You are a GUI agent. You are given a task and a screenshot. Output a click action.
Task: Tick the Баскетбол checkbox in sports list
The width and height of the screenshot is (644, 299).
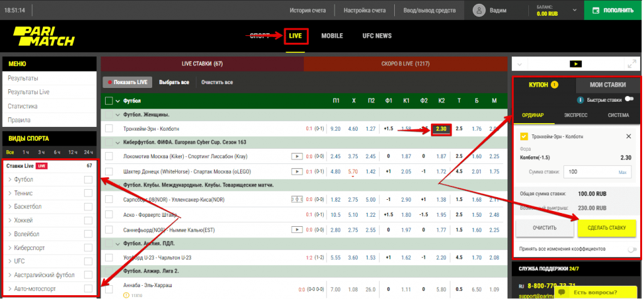88,207
